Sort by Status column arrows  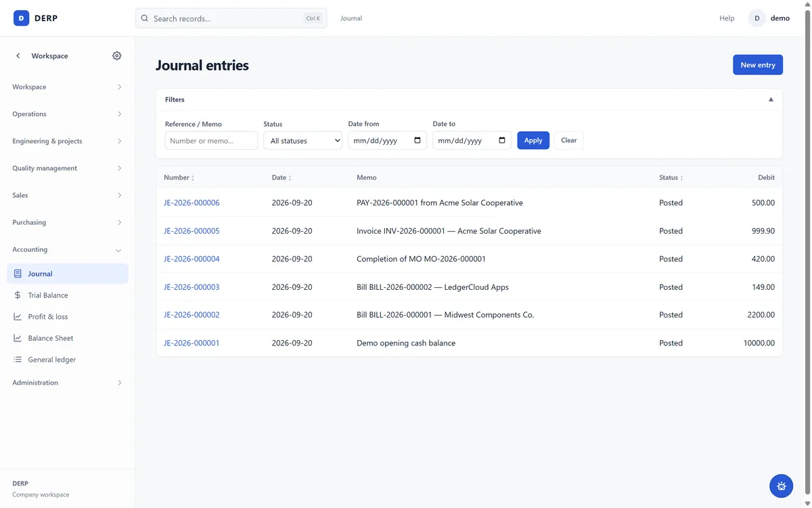681,178
